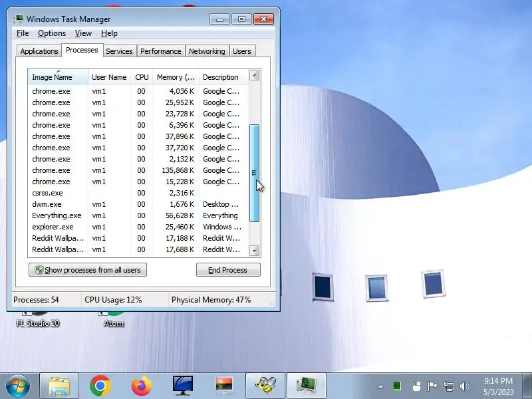
Task: Sort by the CPU column header
Action: 142,77
